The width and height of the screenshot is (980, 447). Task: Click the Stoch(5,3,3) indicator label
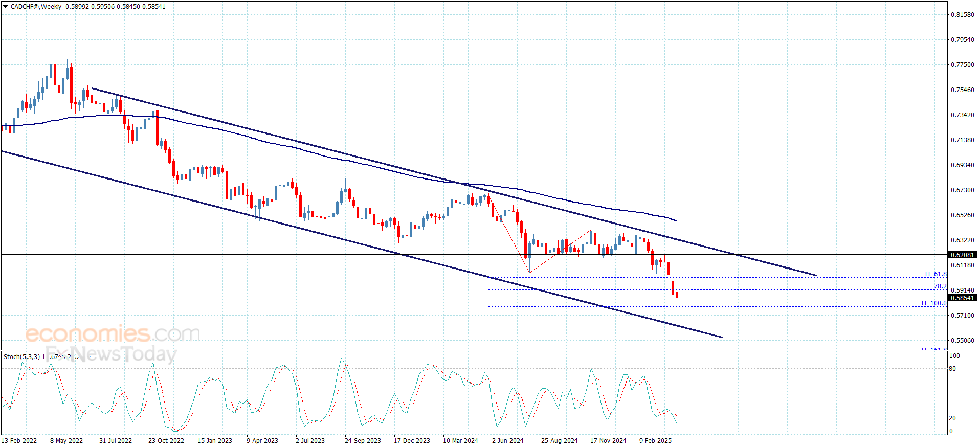point(21,356)
